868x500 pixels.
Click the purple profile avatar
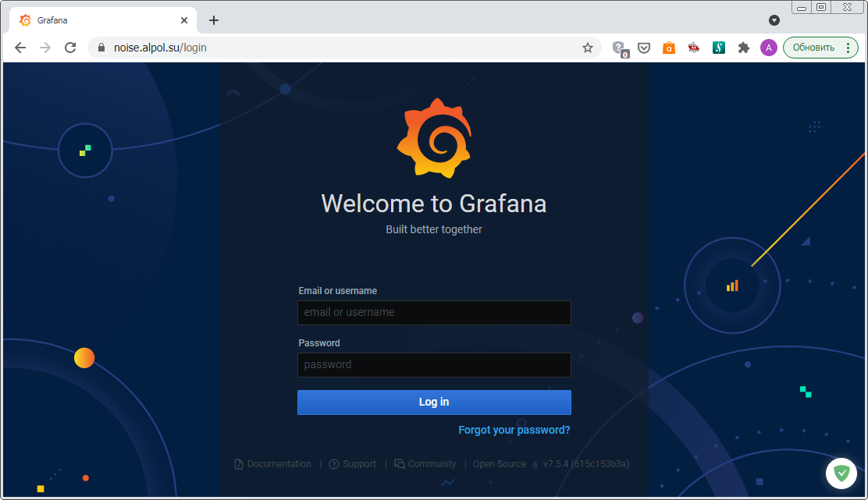point(769,48)
